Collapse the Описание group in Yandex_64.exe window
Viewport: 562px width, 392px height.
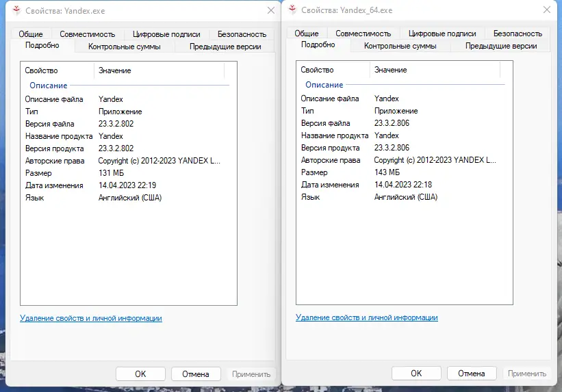coord(324,85)
